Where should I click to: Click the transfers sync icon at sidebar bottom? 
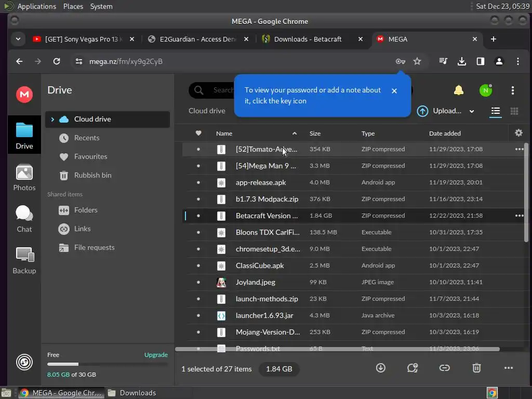coord(24,362)
